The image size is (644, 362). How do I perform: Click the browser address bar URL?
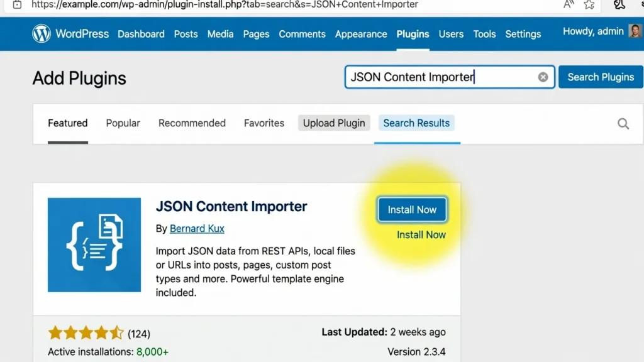click(x=225, y=4)
